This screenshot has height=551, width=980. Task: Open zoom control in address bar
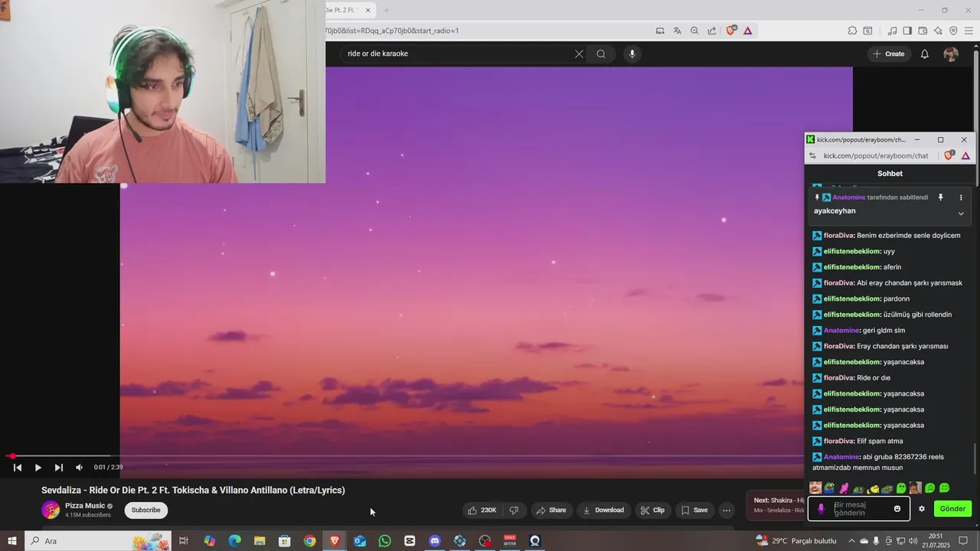[694, 31]
